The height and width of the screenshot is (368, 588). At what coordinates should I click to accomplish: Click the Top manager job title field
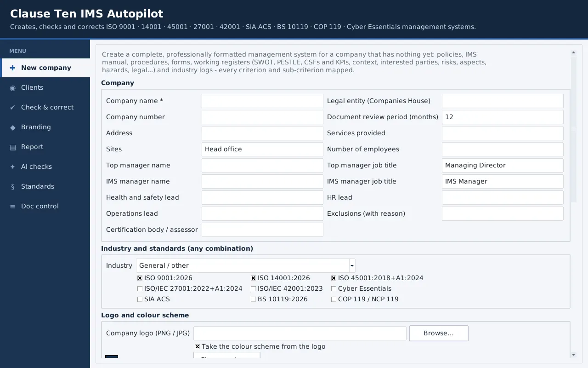[x=503, y=166]
